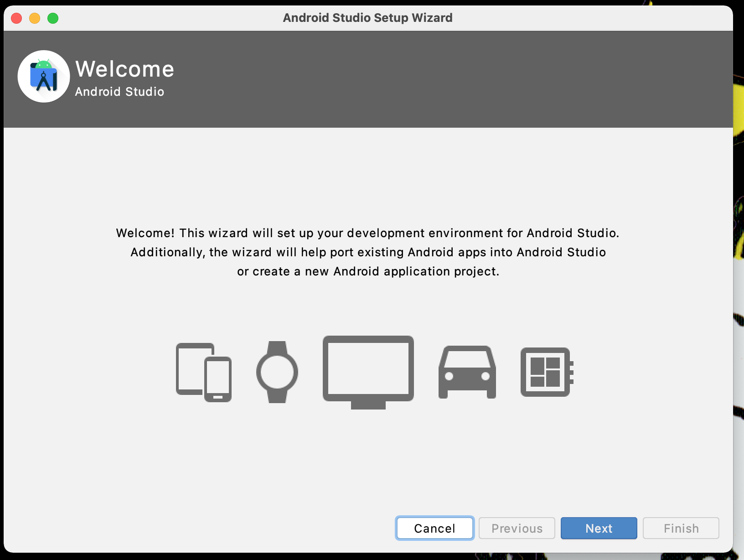Click the Android Studio subtitle under Welcome
The width and height of the screenshot is (744, 560).
point(119,92)
